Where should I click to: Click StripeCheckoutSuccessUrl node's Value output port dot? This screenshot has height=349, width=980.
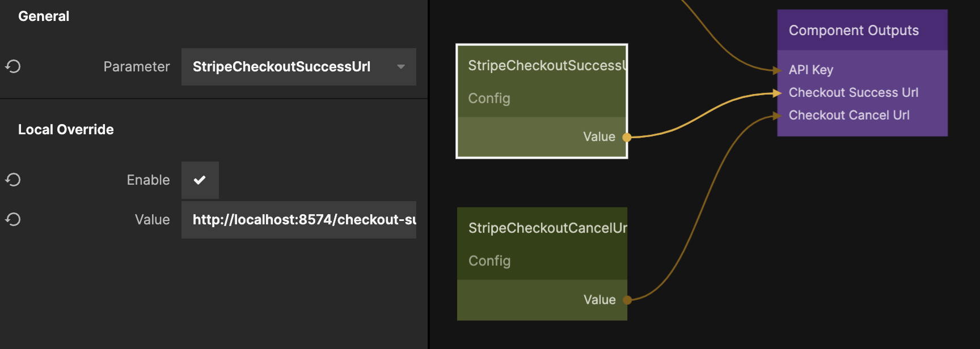point(627,137)
